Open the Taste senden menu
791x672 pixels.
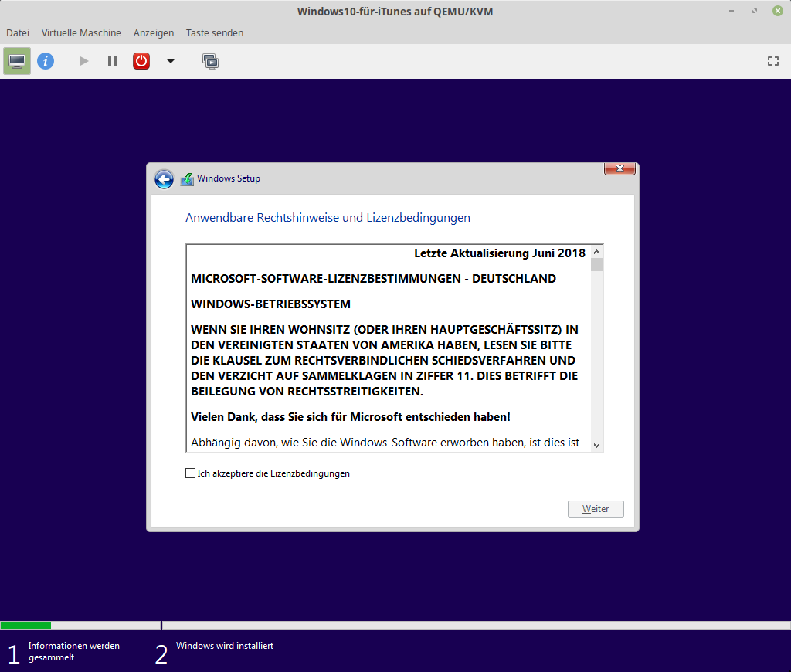pos(215,33)
